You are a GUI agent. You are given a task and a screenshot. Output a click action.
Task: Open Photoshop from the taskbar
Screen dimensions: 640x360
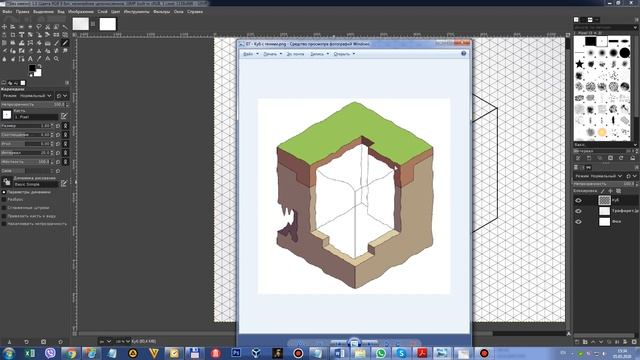tap(236, 353)
